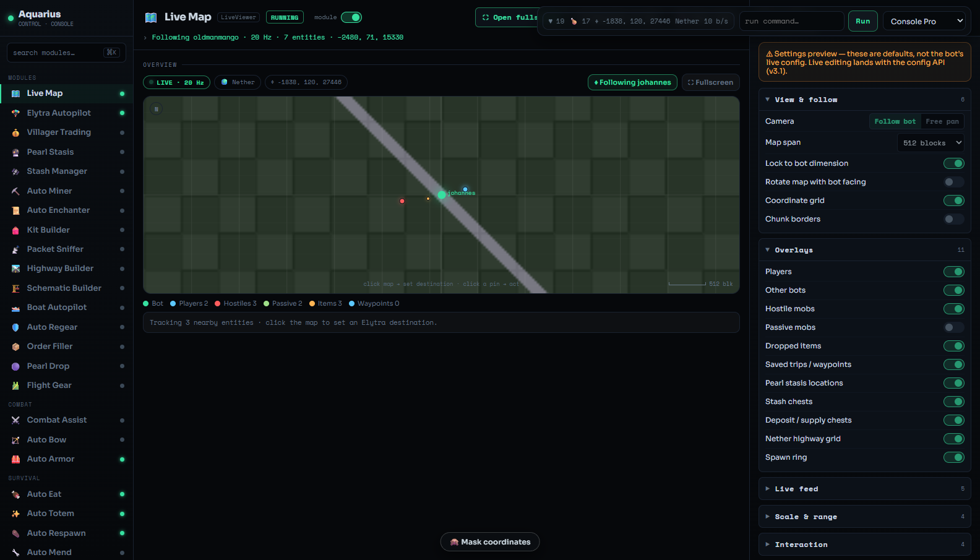Click the Flight Gear module icon
980x560 pixels.
tap(15, 386)
